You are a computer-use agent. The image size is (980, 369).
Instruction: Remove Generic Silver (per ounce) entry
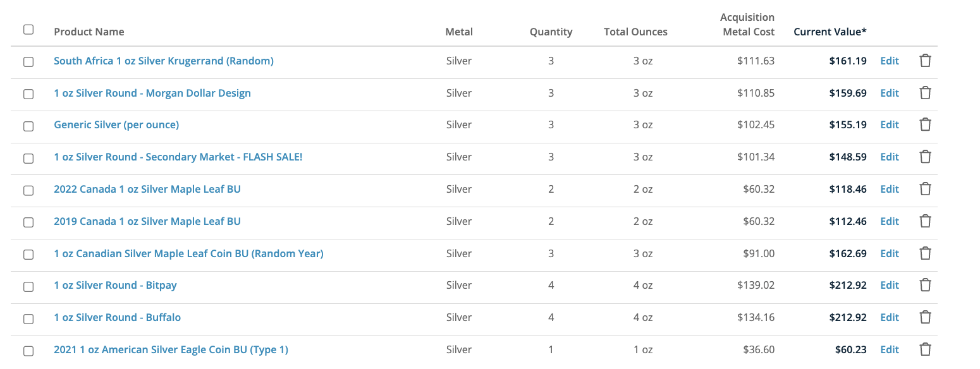coord(925,124)
